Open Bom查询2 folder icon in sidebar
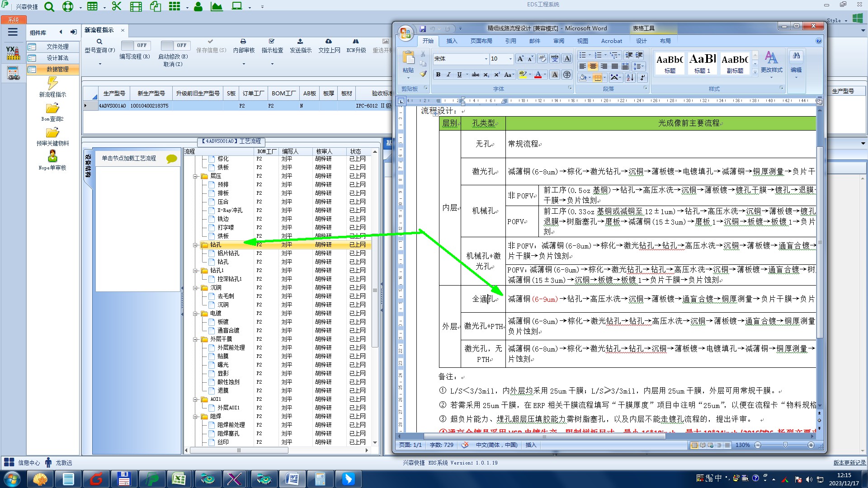 click(52, 108)
